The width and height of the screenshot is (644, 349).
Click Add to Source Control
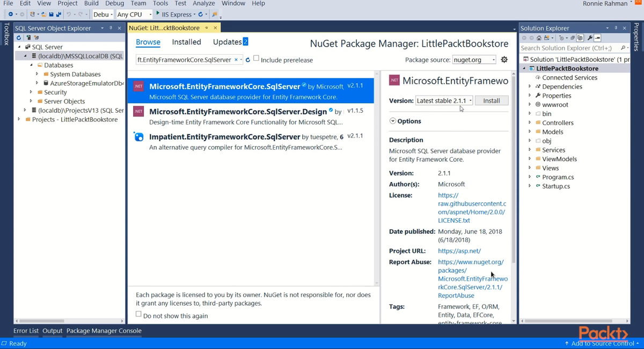coord(603,343)
